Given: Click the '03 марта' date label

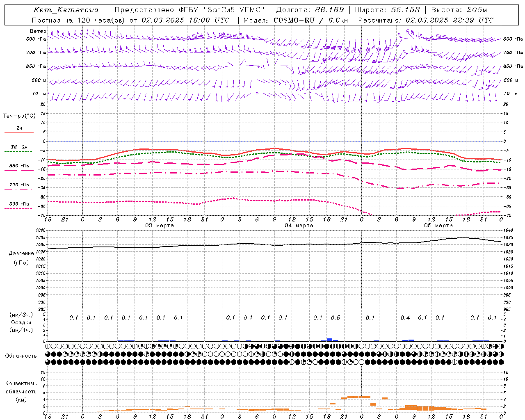Looking at the screenshot, I should [x=160, y=226].
